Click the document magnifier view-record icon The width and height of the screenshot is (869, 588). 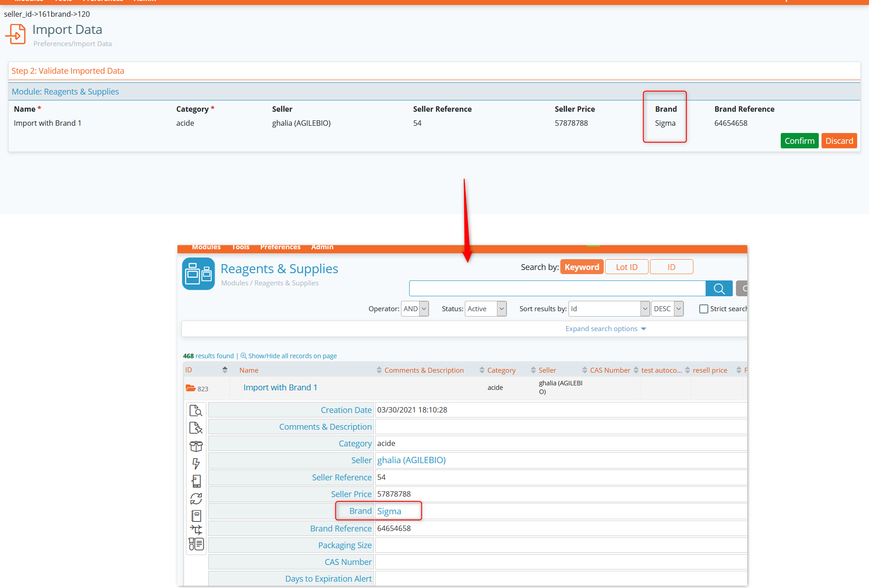click(x=196, y=411)
